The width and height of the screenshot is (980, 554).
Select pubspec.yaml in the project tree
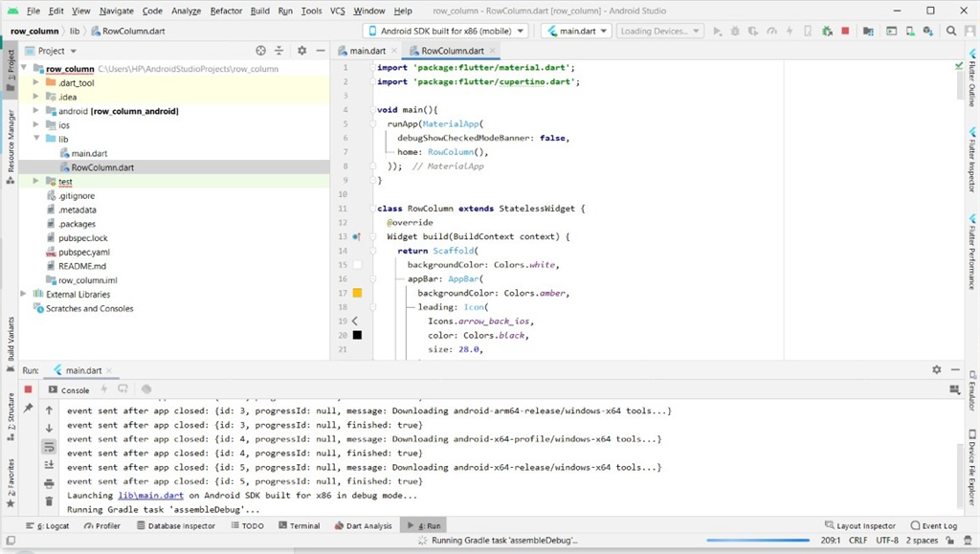83,252
